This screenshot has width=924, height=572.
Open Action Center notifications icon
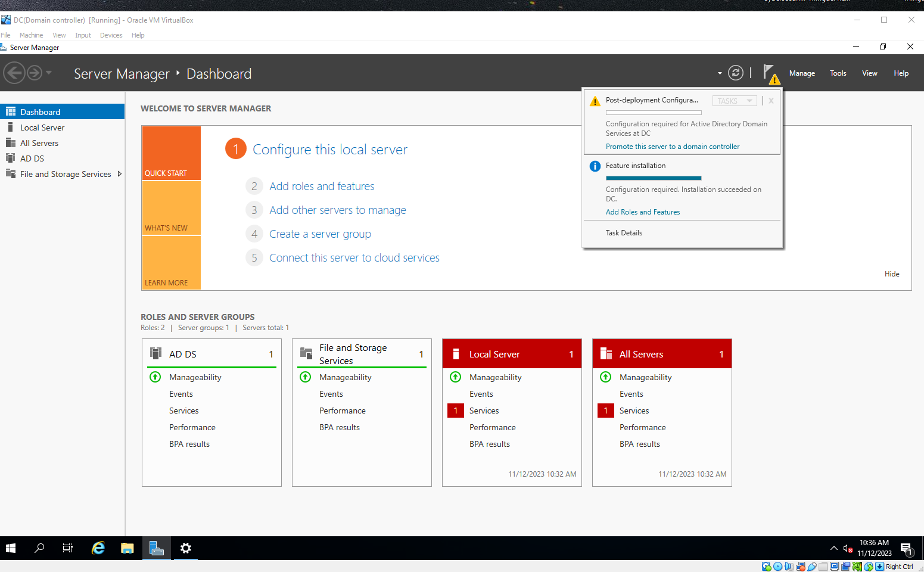point(907,549)
